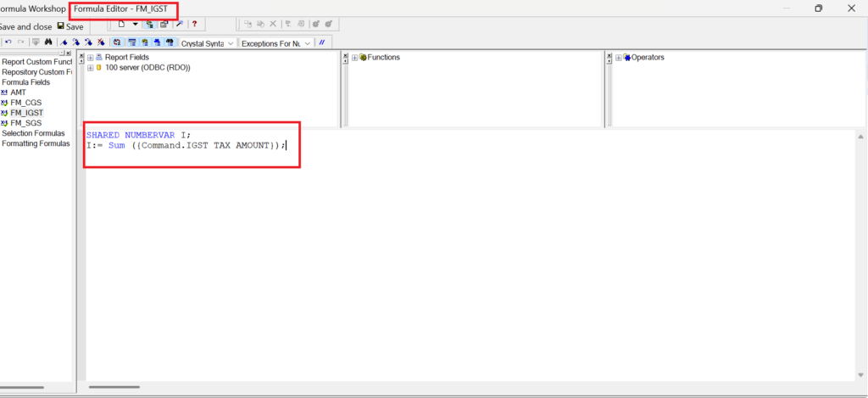
Task: Open Find with the binoculars icon
Action: point(48,42)
